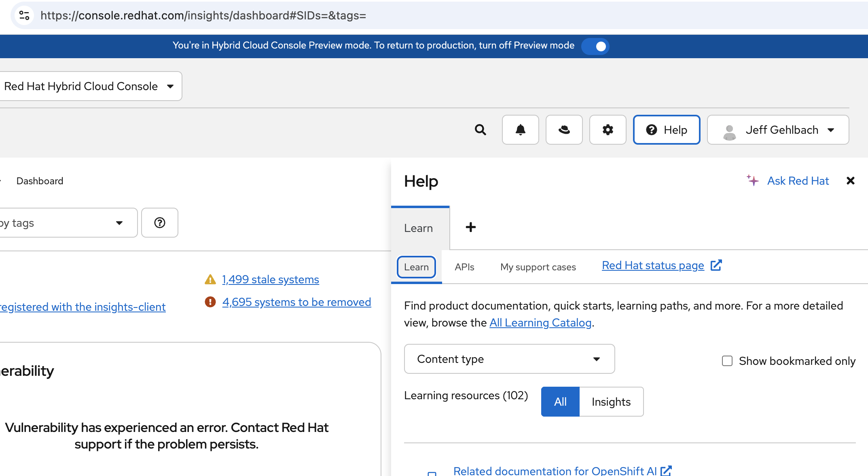Switch to the APIs tab
Screen dimensions: 868x476
[464, 267]
